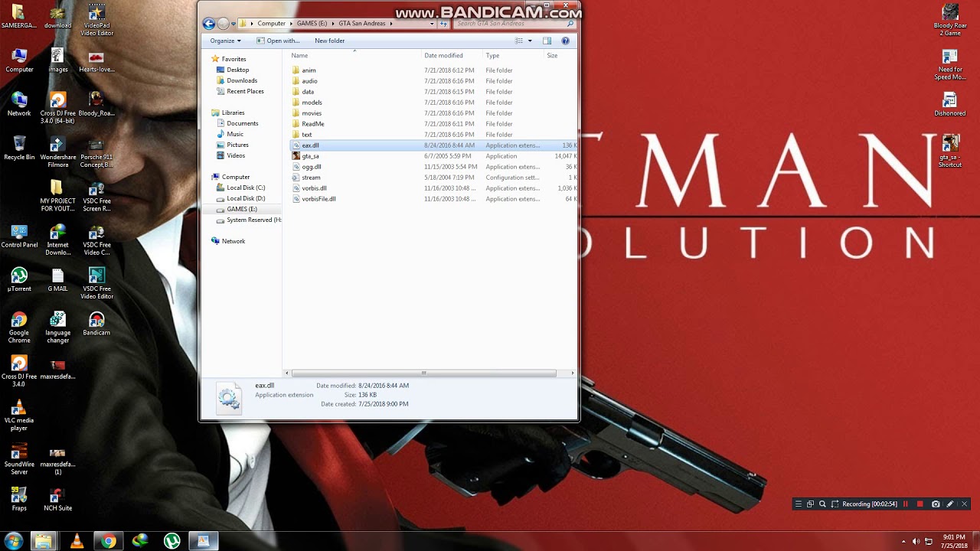The height and width of the screenshot is (551, 980).
Task: Select Dishonored desktop shortcut
Action: [950, 104]
